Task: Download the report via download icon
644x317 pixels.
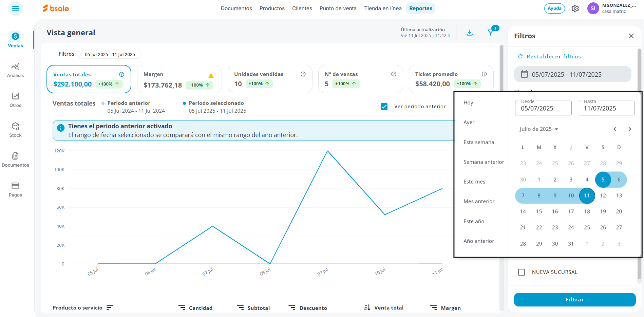Action: click(x=470, y=33)
